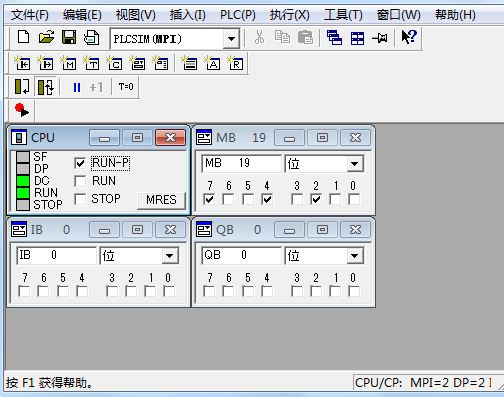
Task: Check bit 3 of IB 0
Action: click(112, 291)
